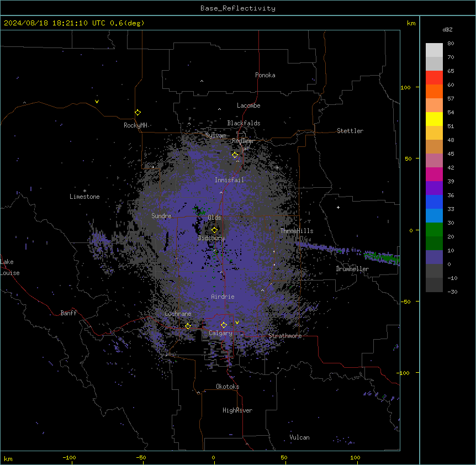The image size is (476, 465).
Task: Select the yellow V marker northwest of RockyMH
Action: pyautogui.click(x=97, y=102)
